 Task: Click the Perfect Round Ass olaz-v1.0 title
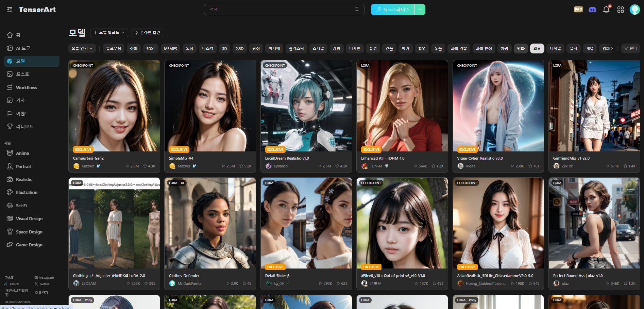tap(578, 276)
